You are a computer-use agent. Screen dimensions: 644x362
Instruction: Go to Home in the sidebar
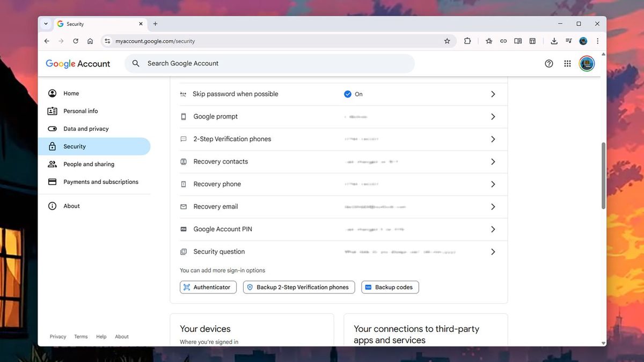(94, 93)
